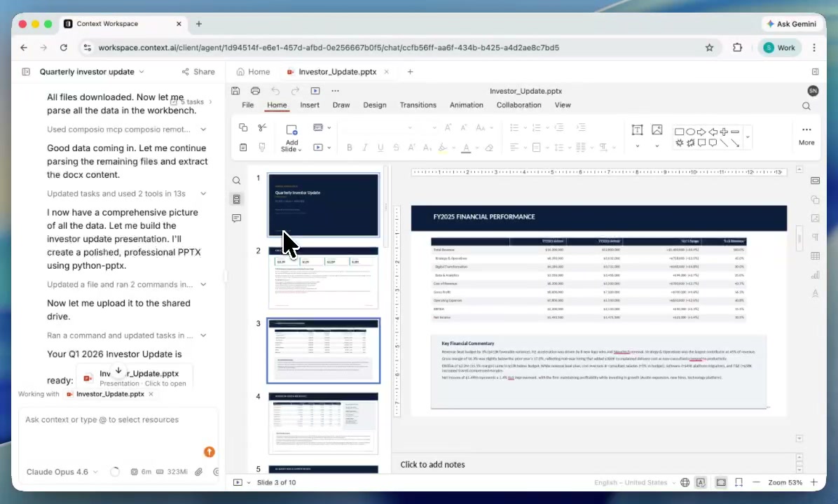Image resolution: width=838 pixels, height=504 pixels.
Task: Switch to the Animation tab
Action: click(466, 105)
